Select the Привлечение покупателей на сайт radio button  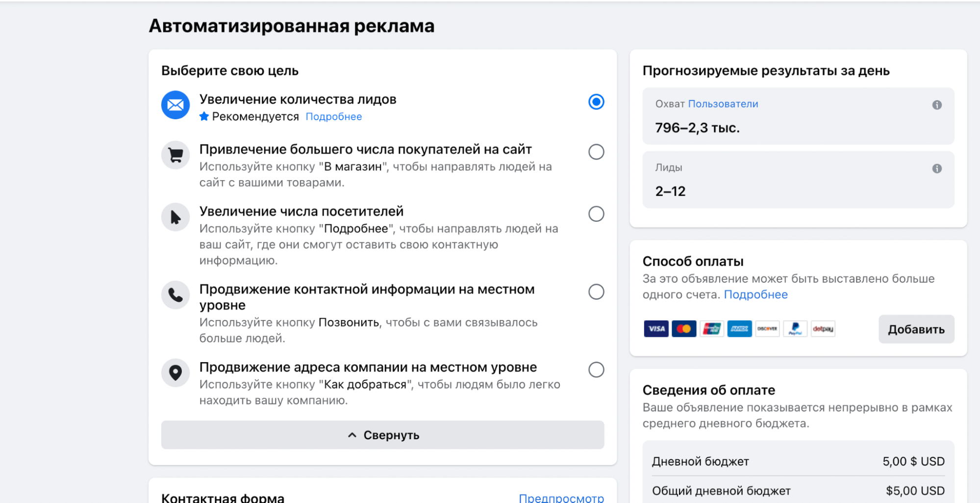596,152
